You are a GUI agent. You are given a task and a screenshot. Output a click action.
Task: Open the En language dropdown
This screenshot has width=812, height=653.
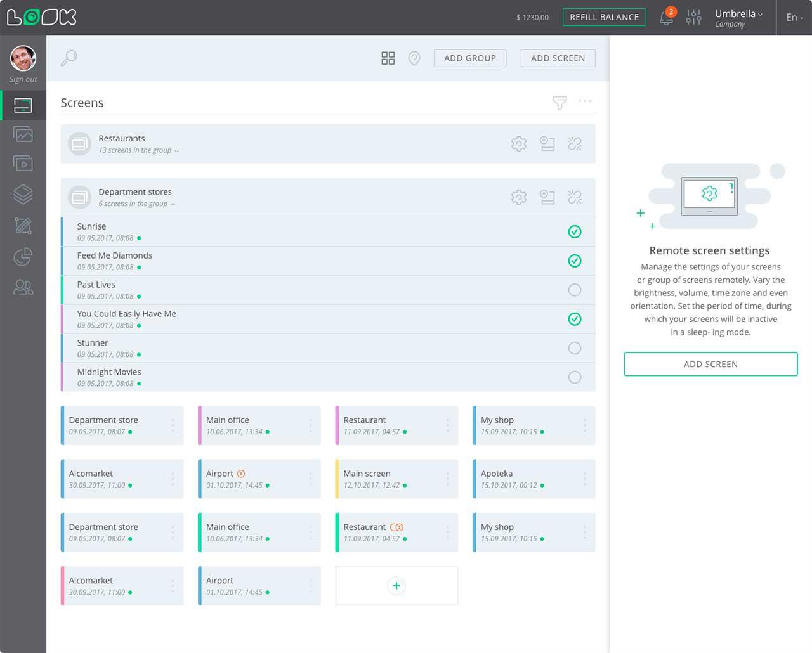tap(794, 17)
